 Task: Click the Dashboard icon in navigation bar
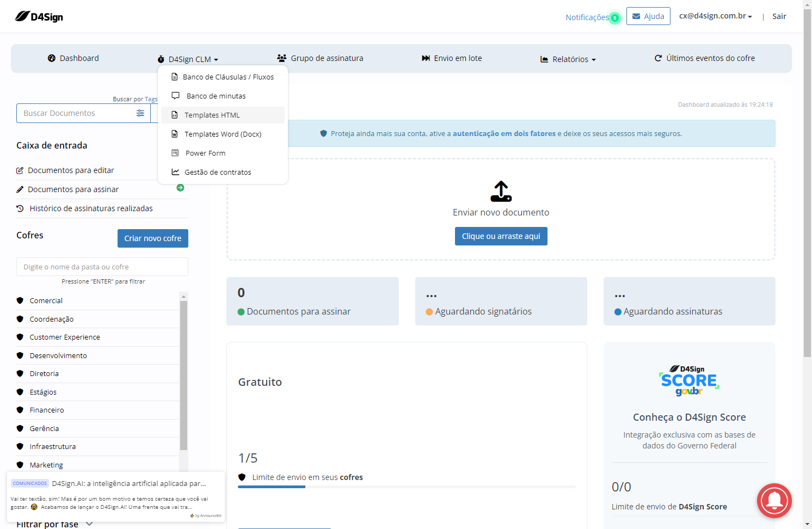coord(52,58)
